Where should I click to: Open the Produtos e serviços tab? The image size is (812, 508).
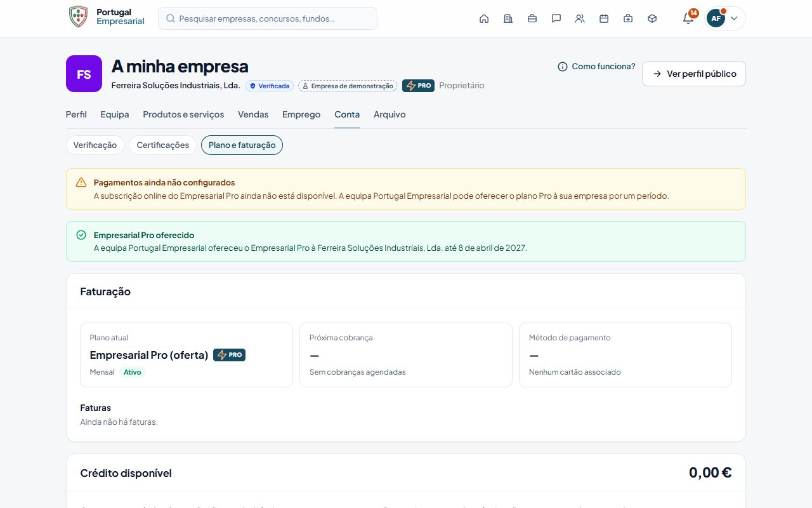click(x=183, y=114)
